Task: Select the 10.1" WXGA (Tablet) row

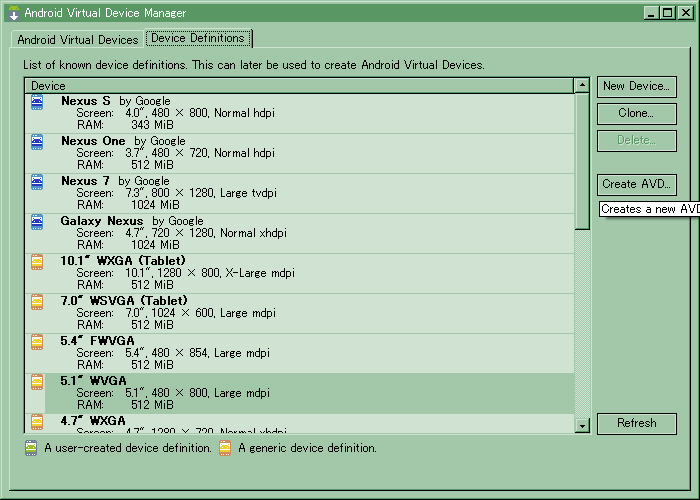Action: coord(299,273)
